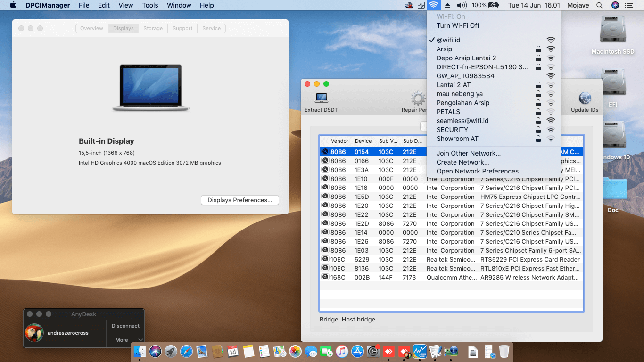Select the HM75 Express Chipset LPC row
The width and height of the screenshot is (644, 362).
click(451, 197)
